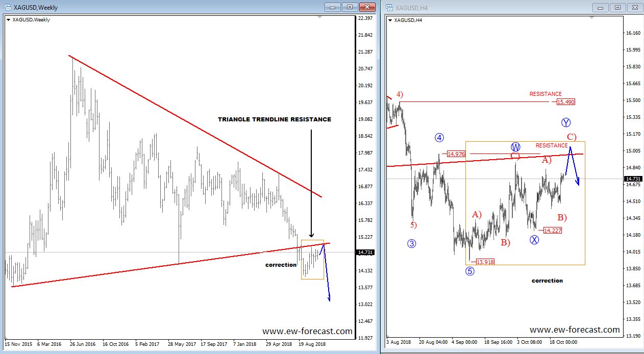Minimize the XAGUSD H4 chart window

(x=600, y=7)
